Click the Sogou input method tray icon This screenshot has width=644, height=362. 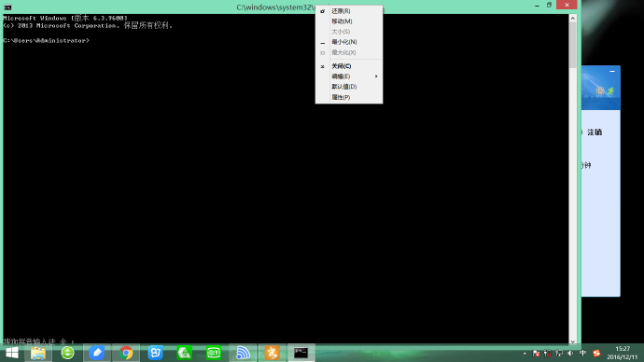(596, 353)
